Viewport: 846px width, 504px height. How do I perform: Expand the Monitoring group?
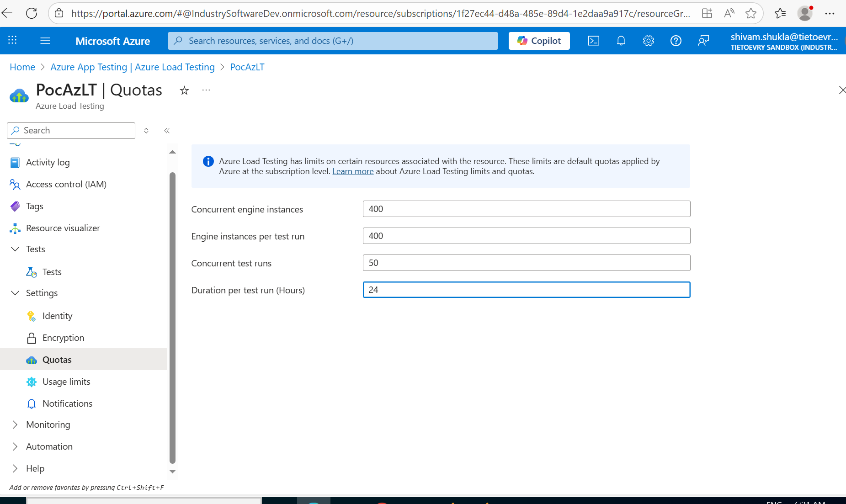(x=15, y=424)
